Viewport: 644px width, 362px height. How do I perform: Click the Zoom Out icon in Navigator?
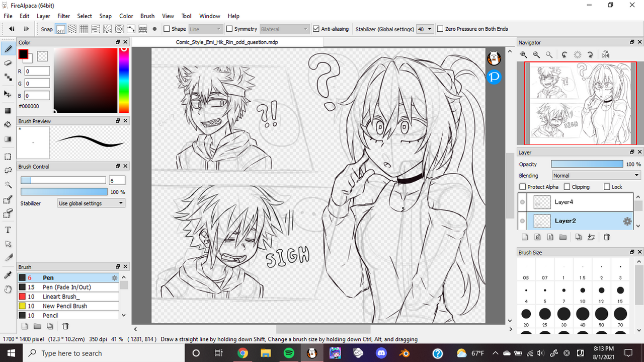pyautogui.click(x=536, y=55)
